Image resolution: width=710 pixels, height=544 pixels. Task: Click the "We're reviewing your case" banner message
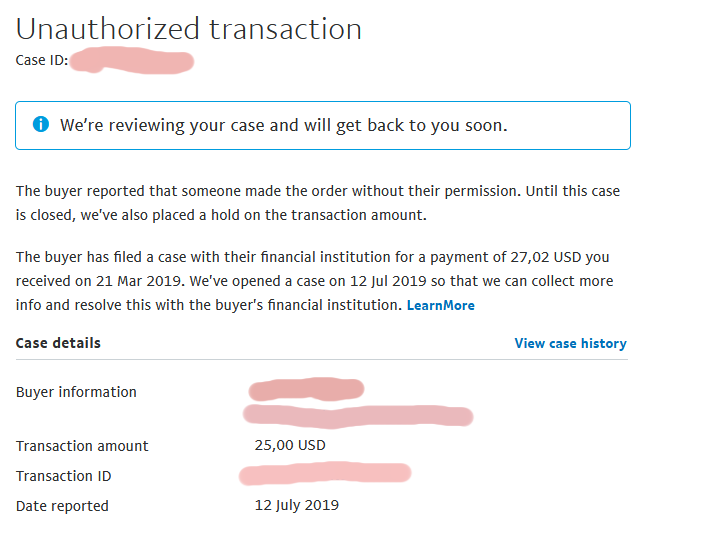(283, 126)
